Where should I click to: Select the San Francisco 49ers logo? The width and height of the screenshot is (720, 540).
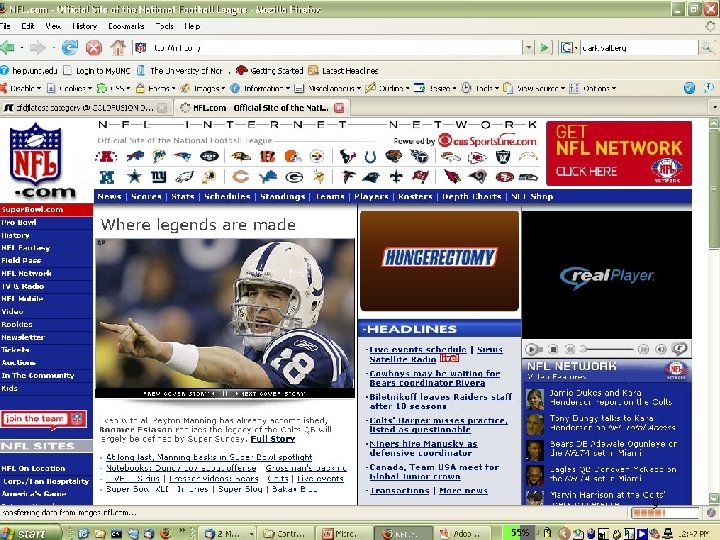coord(504,177)
